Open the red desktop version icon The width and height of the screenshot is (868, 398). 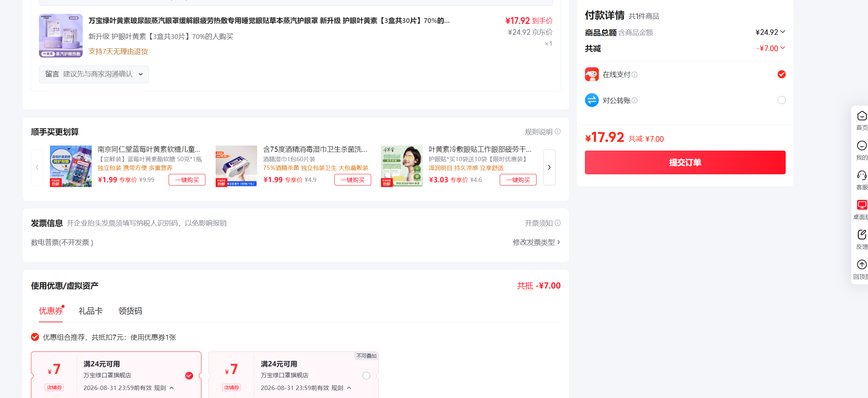[x=862, y=205]
